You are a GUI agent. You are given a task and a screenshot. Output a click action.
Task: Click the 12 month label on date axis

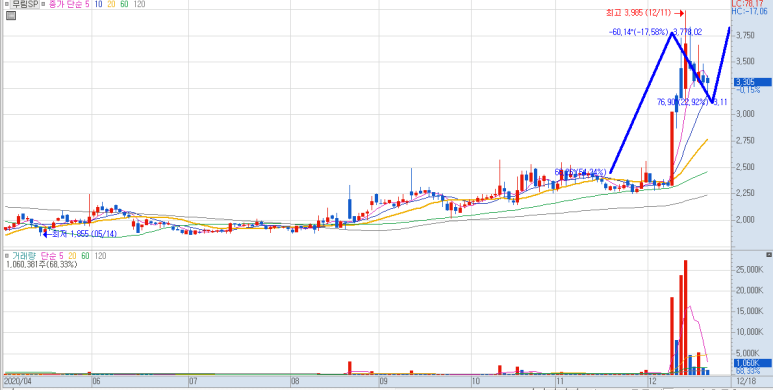652,381
